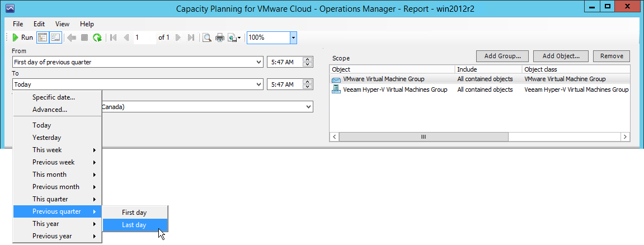Expand the Previous year submenu
The width and height of the screenshot is (644, 245).
58,236
